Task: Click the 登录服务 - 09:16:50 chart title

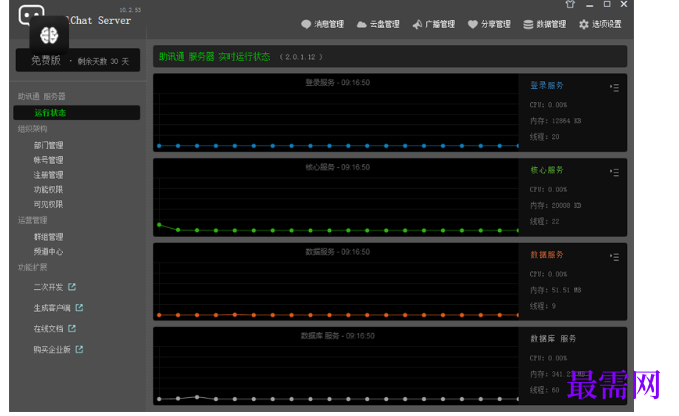Action: (338, 82)
